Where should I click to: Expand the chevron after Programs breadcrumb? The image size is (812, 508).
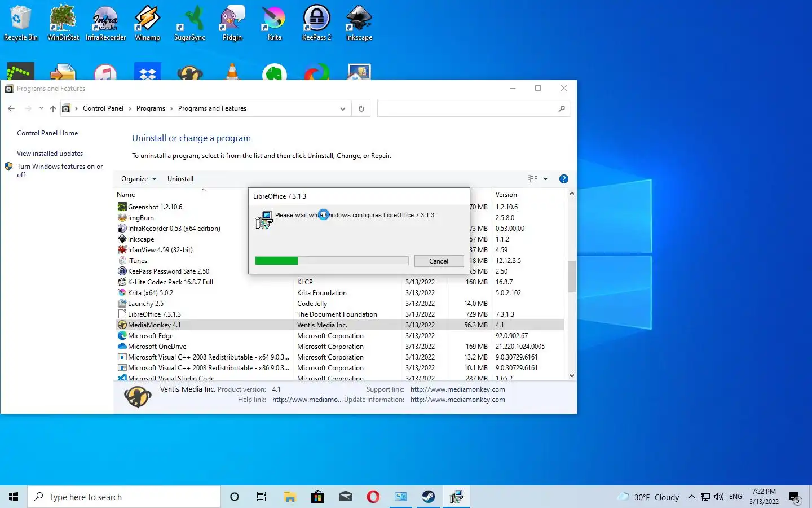(x=171, y=108)
